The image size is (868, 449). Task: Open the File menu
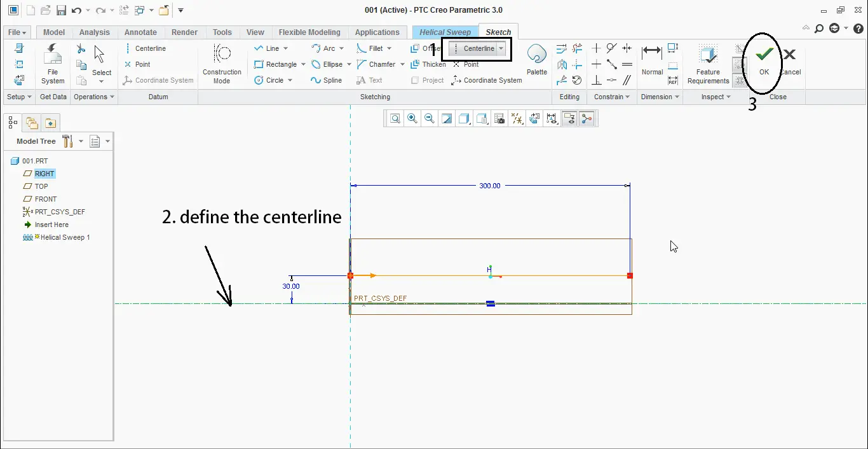17,32
